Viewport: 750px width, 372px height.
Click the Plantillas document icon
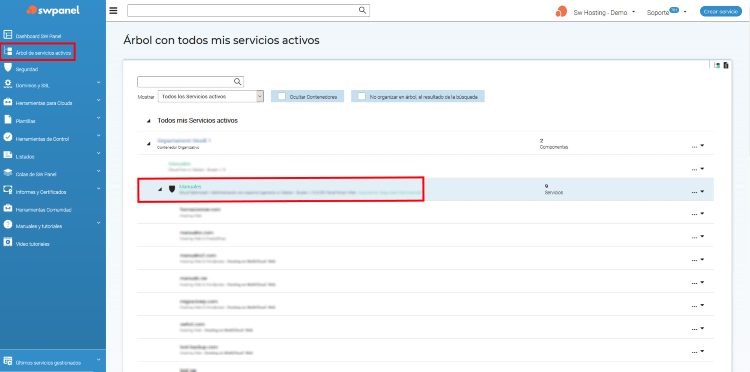(x=8, y=120)
